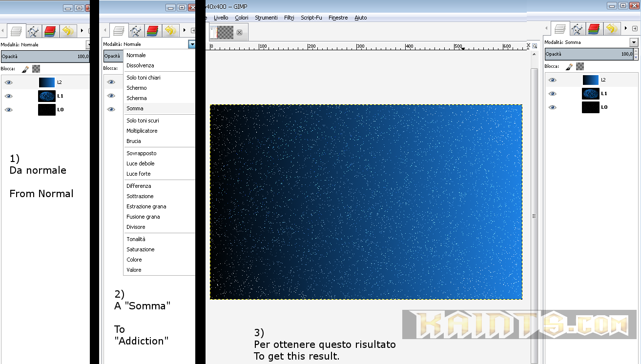Viewport: 641px width, 364px height.
Task: Open the Filtri menu
Action: 289,18
